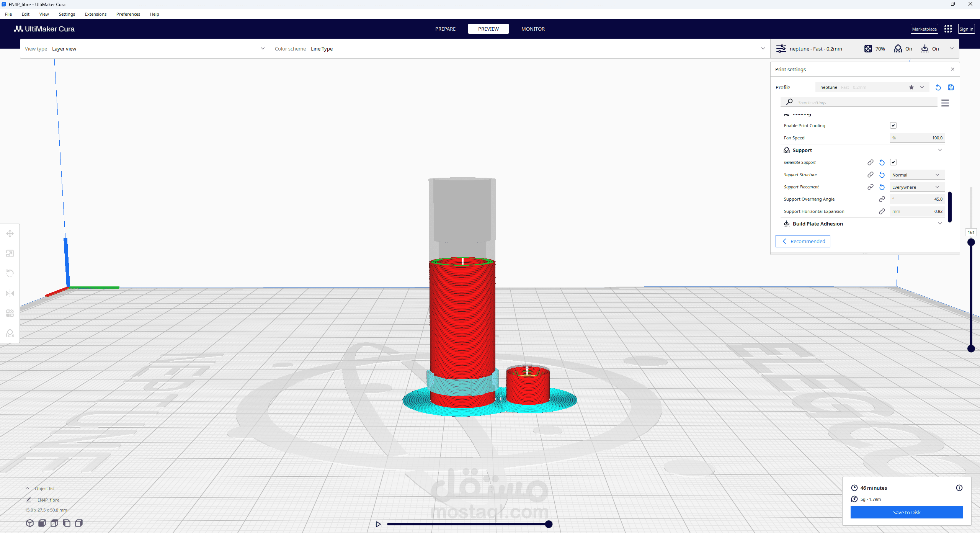
Task: Click link icon next to Generate Support
Action: click(x=870, y=162)
